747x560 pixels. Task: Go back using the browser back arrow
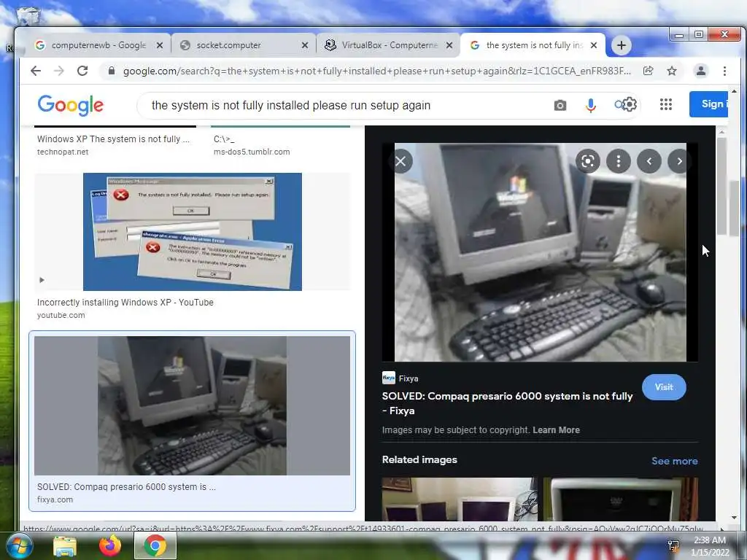pyautogui.click(x=36, y=71)
